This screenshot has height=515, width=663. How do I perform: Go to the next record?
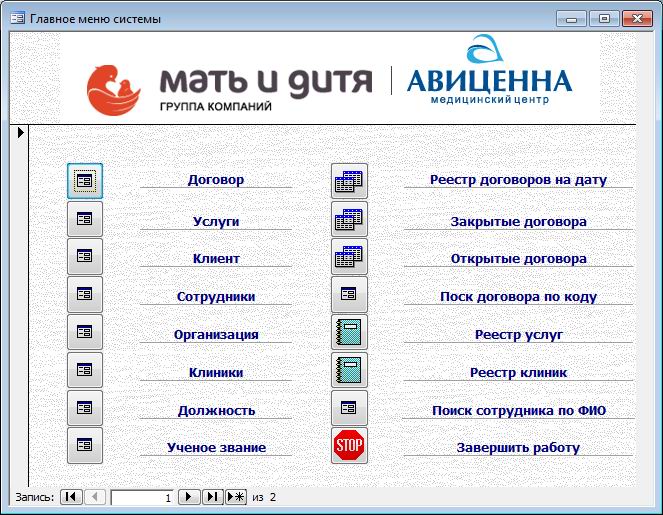[189, 497]
